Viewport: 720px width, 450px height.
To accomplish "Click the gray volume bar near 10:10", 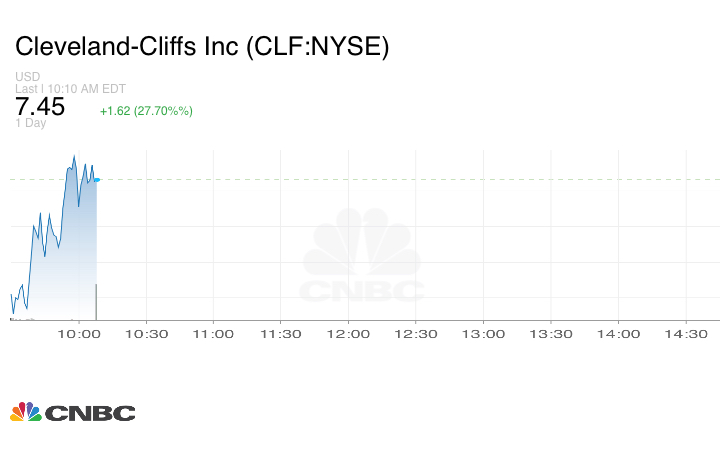I will coord(96,302).
